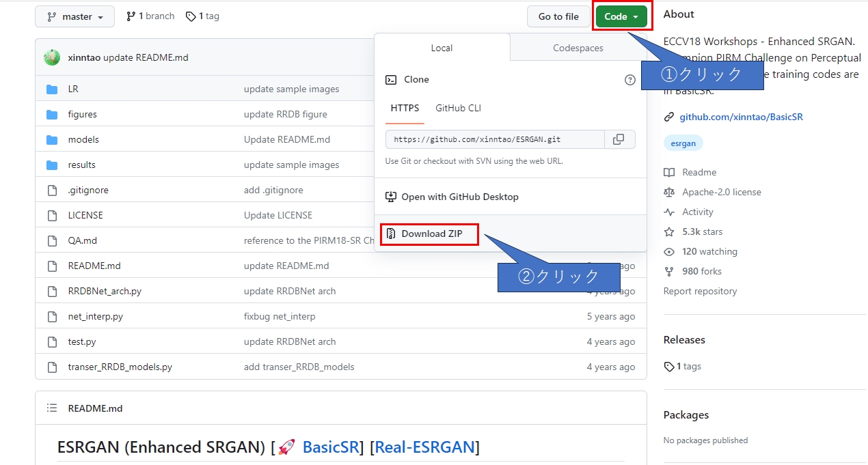The width and height of the screenshot is (868, 465).
Task: Open the green Code dropdown
Action: (x=621, y=16)
